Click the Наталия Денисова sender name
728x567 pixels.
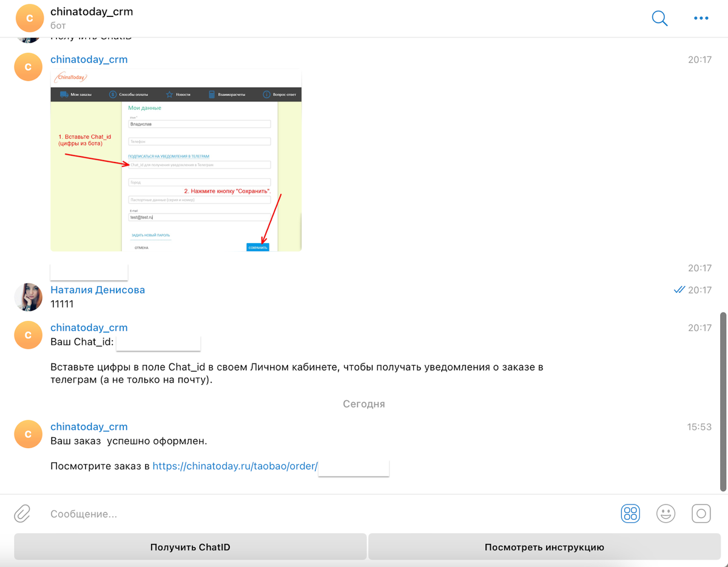coord(98,290)
